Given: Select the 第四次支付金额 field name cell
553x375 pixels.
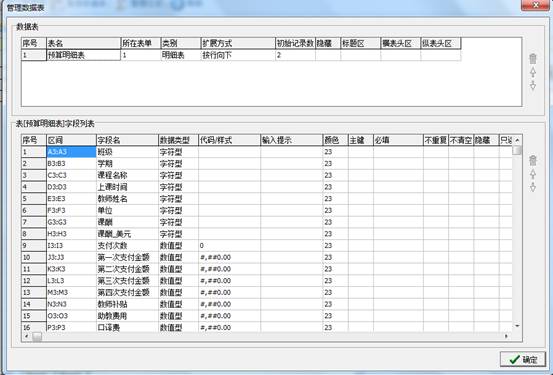Looking at the screenshot, I should [127, 292].
